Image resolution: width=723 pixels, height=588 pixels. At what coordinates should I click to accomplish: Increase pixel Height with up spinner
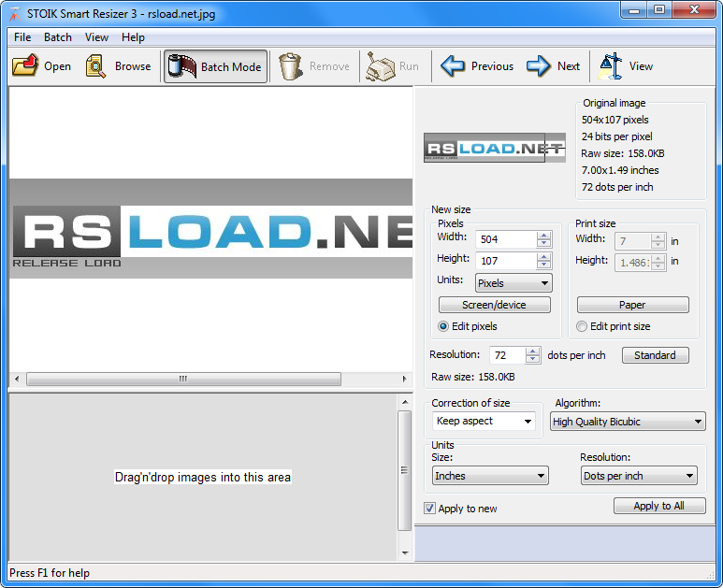pos(544,257)
